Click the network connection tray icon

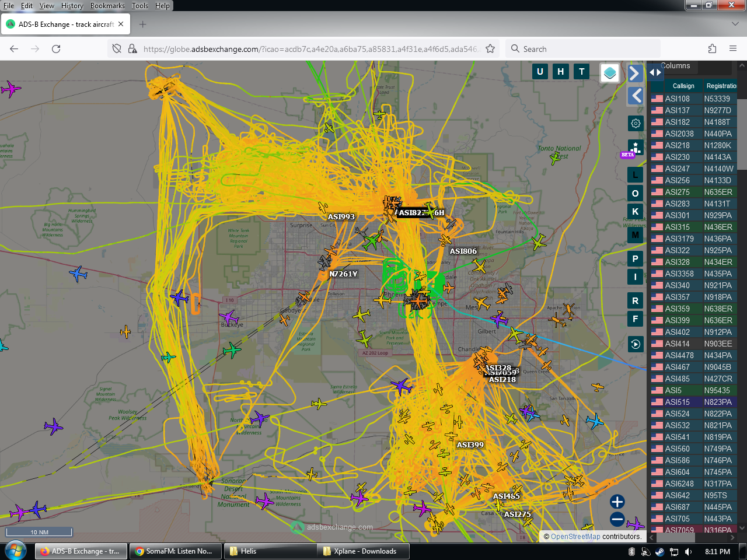674,551
